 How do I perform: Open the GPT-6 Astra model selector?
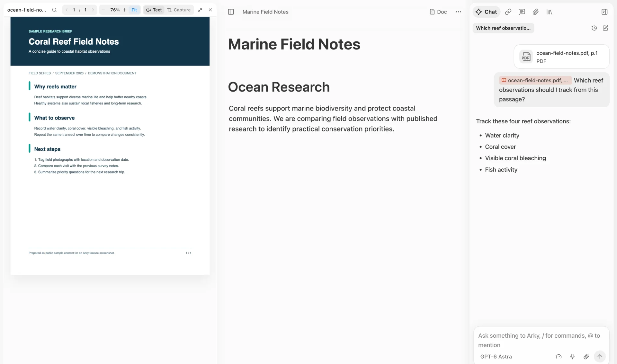[x=496, y=357]
